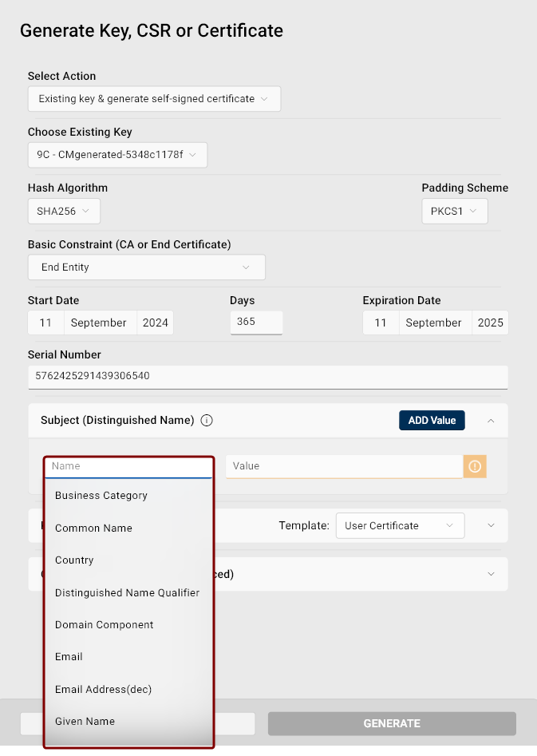Pick Distinguished Name Qualifier option
537x756 pixels.
(128, 592)
